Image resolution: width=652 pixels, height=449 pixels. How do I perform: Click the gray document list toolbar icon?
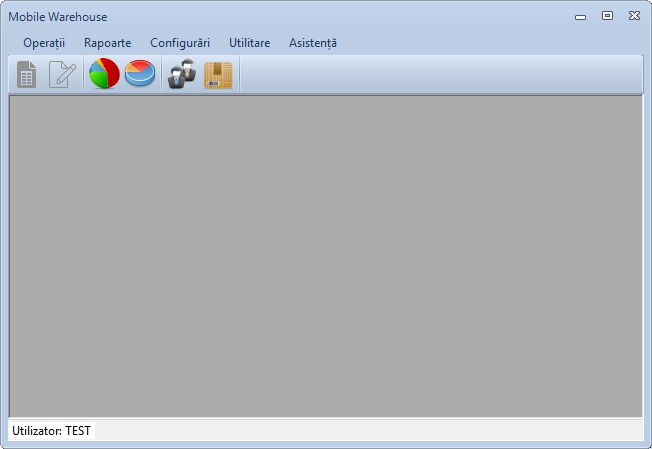[27, 74]
